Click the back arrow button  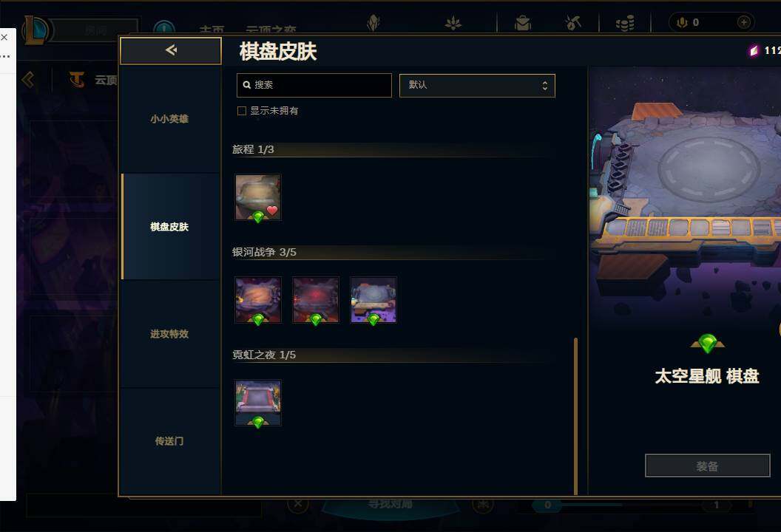pos(171,50)
